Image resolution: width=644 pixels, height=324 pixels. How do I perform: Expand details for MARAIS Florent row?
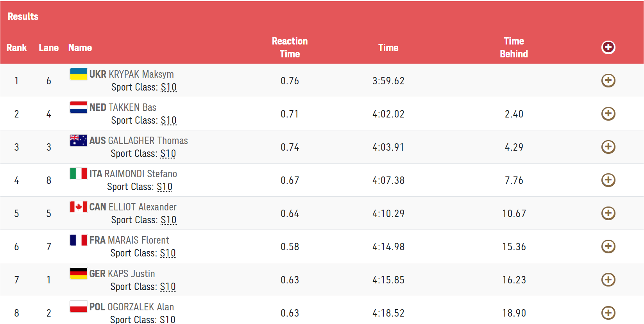coord(608,246)
